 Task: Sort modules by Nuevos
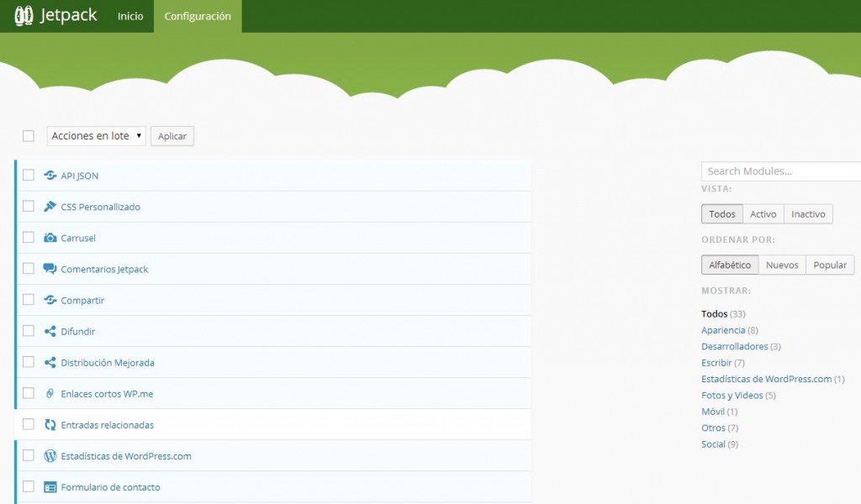[782, 265]
